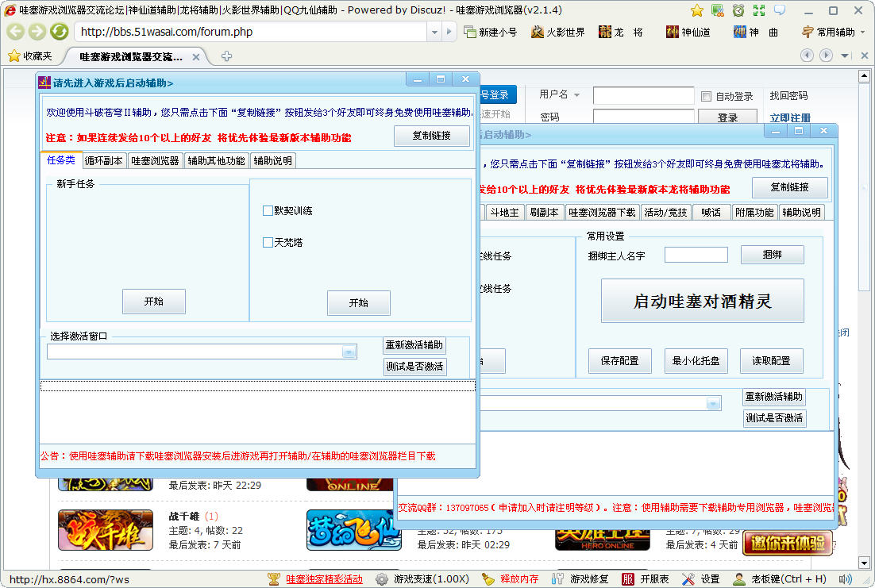Expand the address bar history dropdown
The width and height of the screenshot is (875, 588).
coord(434,32)
